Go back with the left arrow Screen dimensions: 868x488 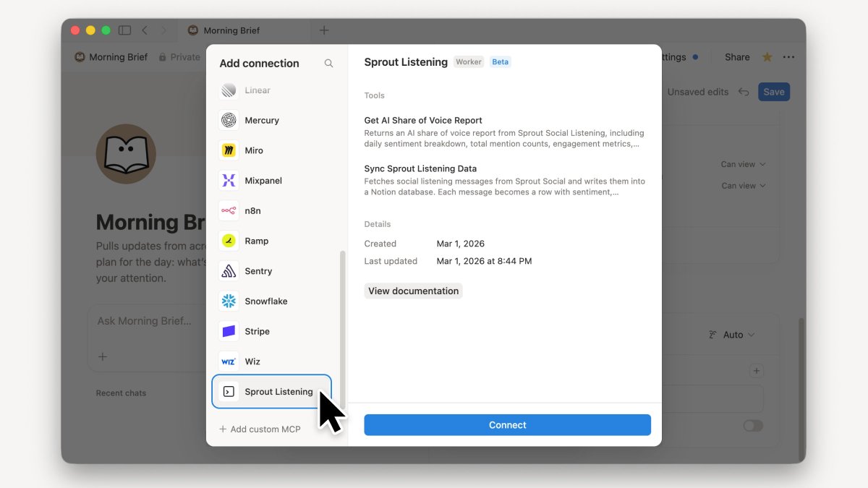(x=145, y=30)
